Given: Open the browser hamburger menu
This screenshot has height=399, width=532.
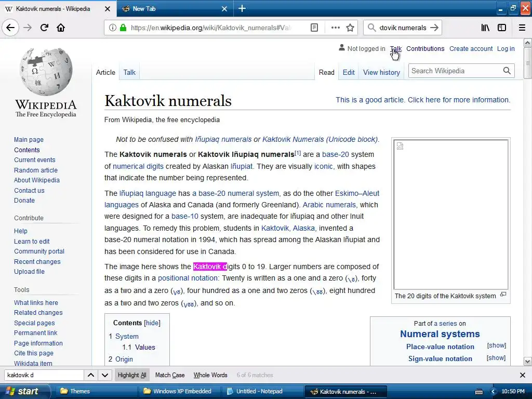Looking at the screenshot, I should tap(522, 28).
